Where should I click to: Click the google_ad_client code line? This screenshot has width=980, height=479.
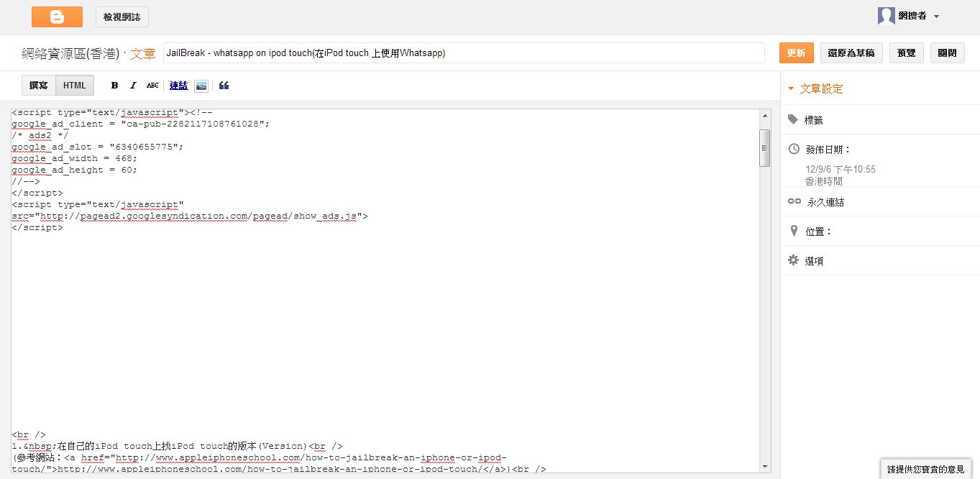click(141, 124)
